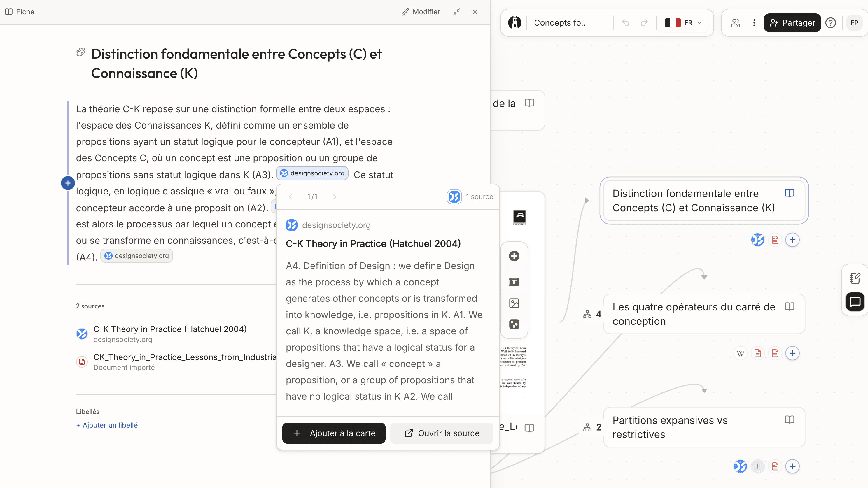The image size is (868, 488).
Task: Expand the 4 children of 'Les quatre opérateurs'
Action: (592, 314)
